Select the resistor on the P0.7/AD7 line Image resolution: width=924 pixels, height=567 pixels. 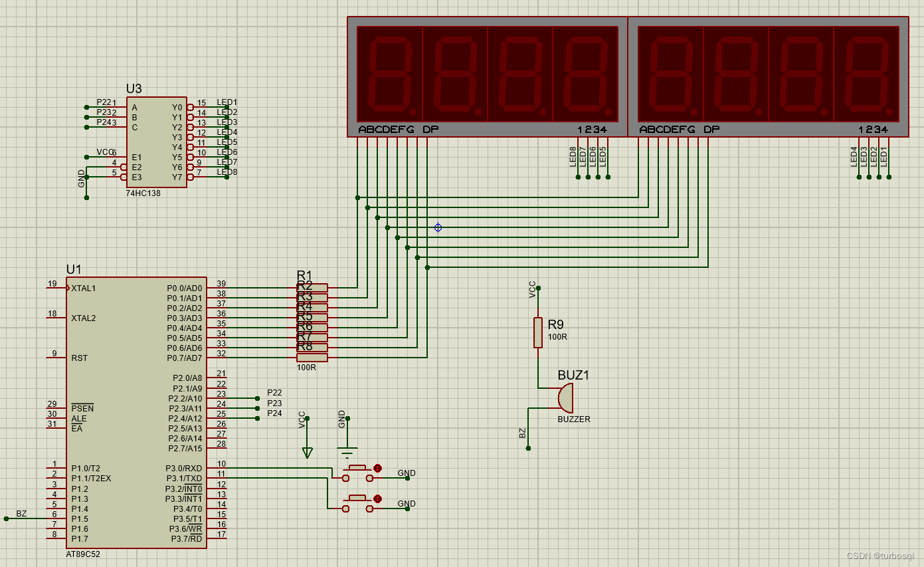coord(312,358)
